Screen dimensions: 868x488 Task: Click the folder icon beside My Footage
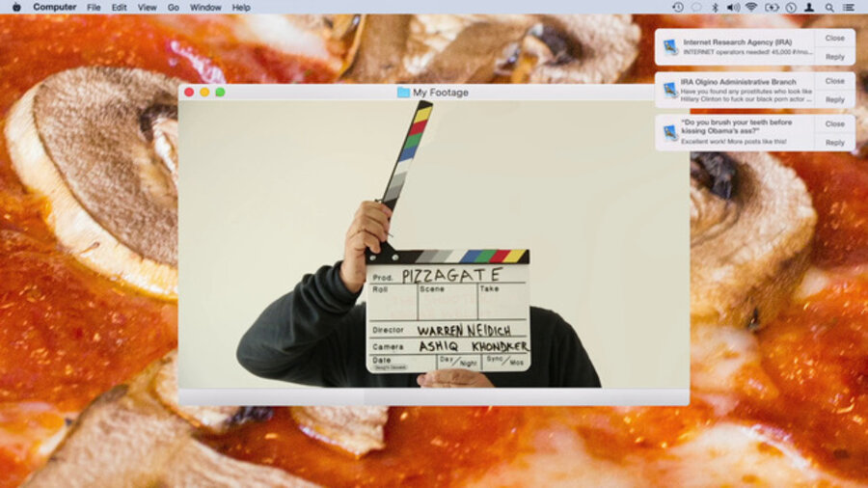(x=403, y=93)
